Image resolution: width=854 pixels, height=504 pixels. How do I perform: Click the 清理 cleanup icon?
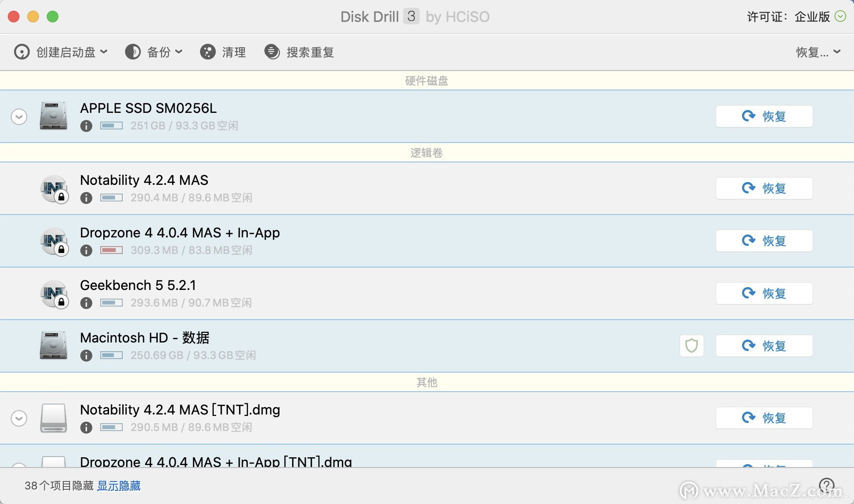pos(208,52)
